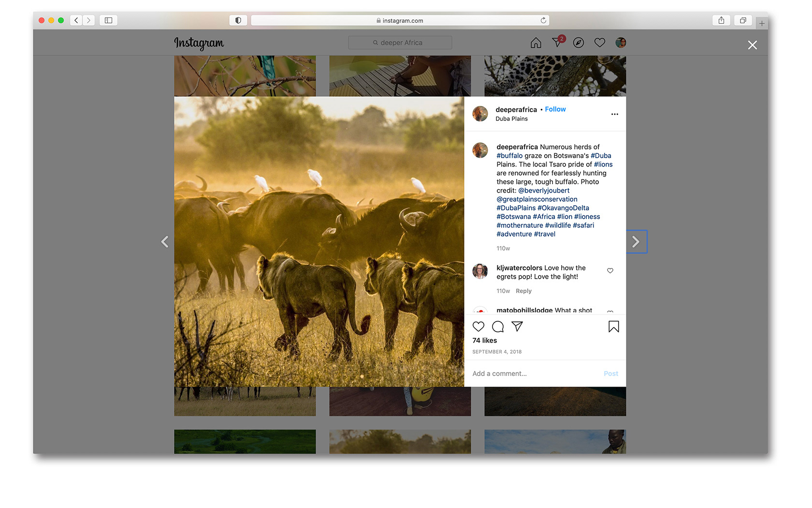Open direct messages paper plane icon

point(557,43)
